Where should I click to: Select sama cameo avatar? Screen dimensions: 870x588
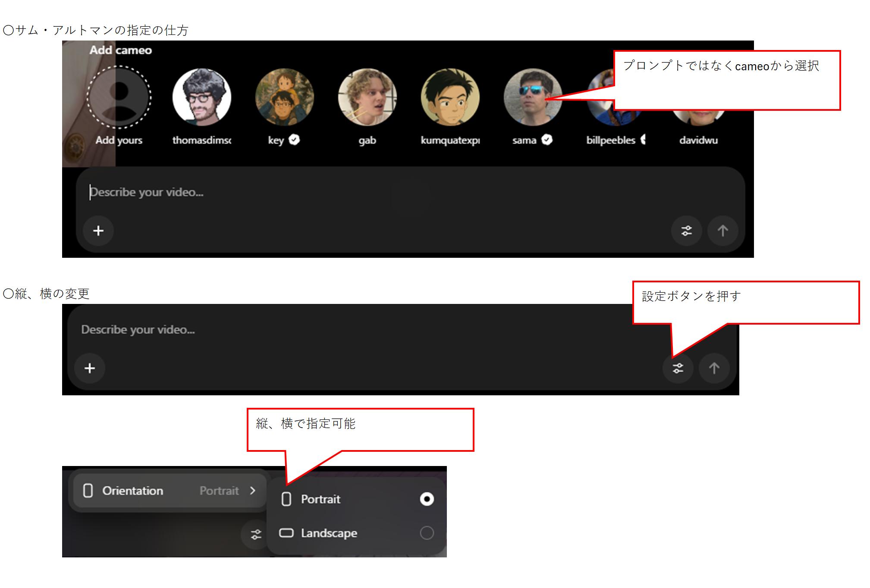point(532,97)
